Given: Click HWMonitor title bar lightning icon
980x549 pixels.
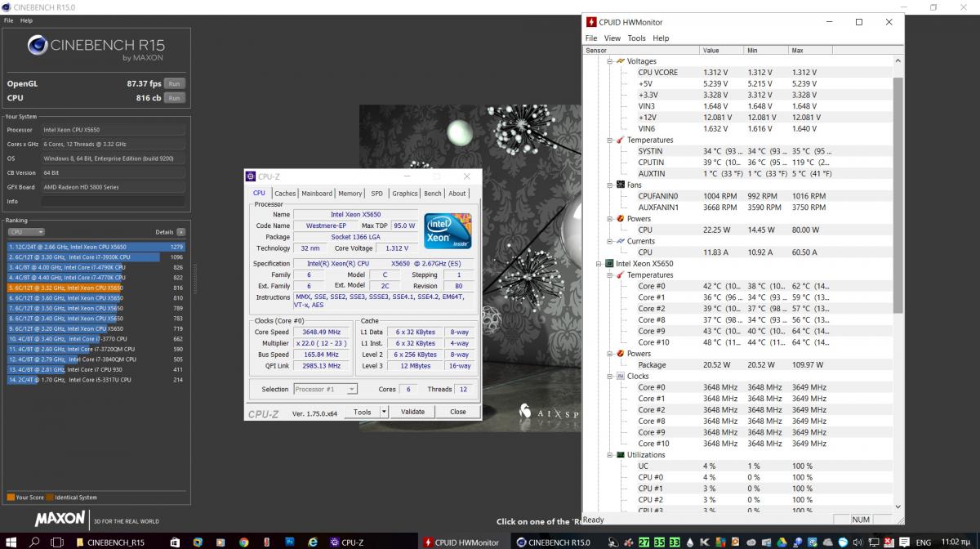Looking at the screenshot, I should [x=591, y=22].
